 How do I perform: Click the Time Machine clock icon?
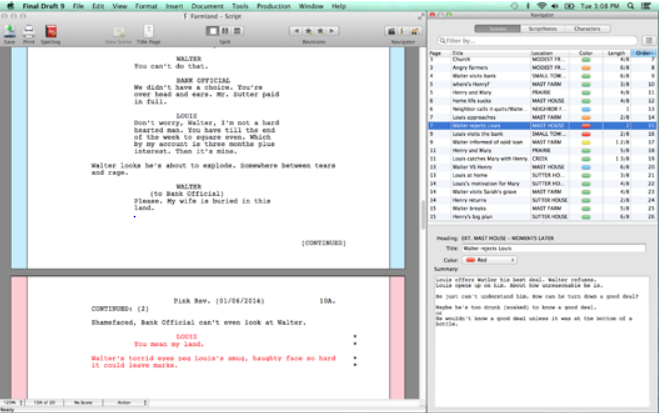514,6
